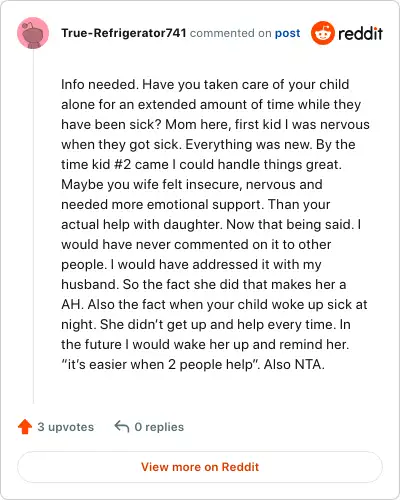
Task: Click the quote 'it's easier when 2 people help'
Action: click(160, 364)
